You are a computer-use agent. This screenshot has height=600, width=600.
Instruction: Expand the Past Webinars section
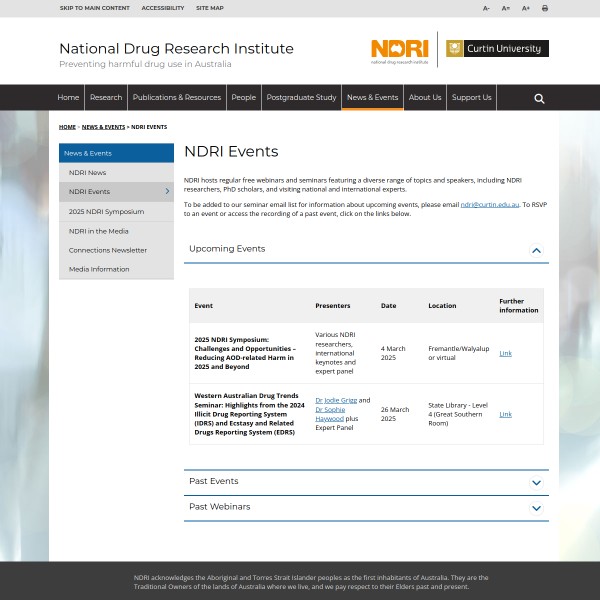coord(536,508)
